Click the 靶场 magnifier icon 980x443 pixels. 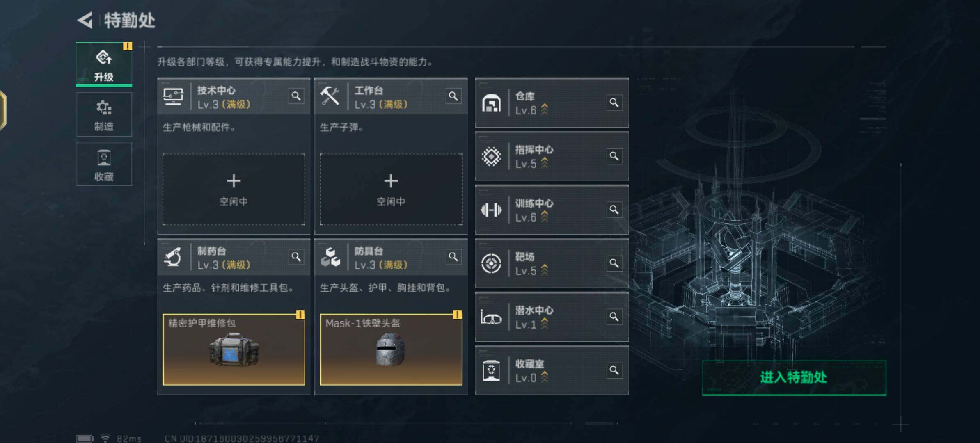(x=614, y=263)
